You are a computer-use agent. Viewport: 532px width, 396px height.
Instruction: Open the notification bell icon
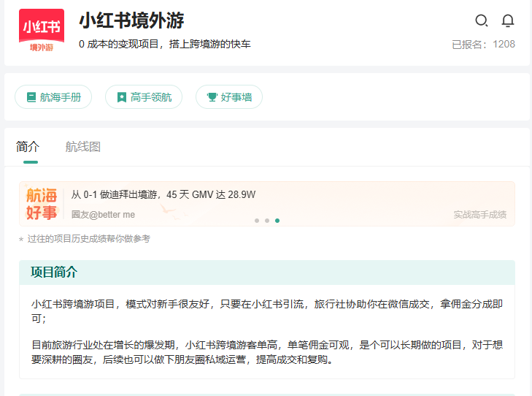(508, 20)
